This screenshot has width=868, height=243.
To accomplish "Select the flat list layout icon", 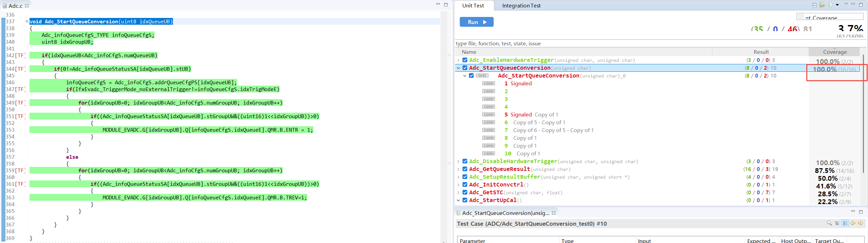I will click(845, 223).
